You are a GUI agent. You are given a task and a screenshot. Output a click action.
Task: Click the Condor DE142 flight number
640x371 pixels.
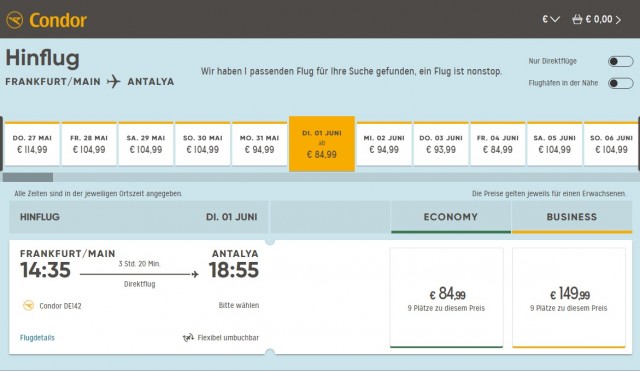click(x=60, y=306)
